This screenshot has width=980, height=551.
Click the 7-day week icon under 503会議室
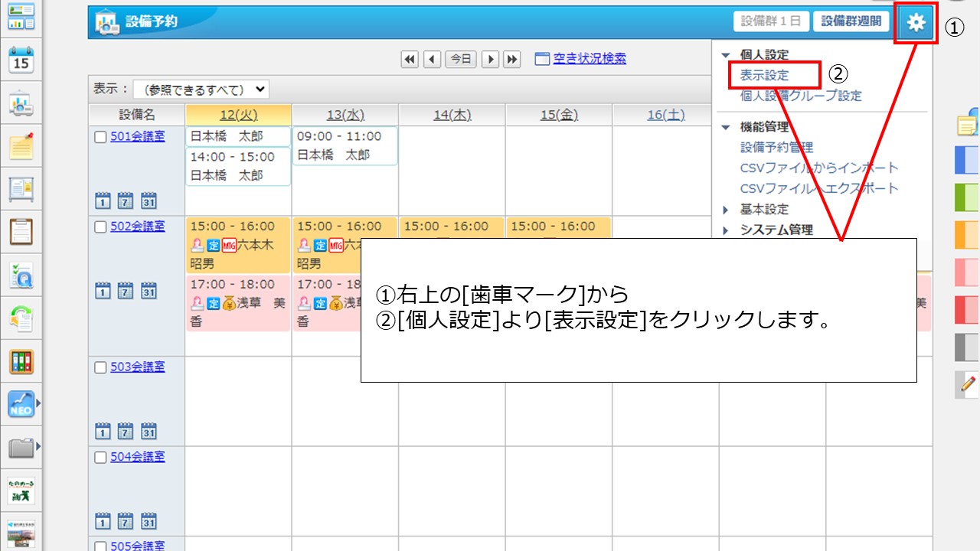(x=126, y=432)
